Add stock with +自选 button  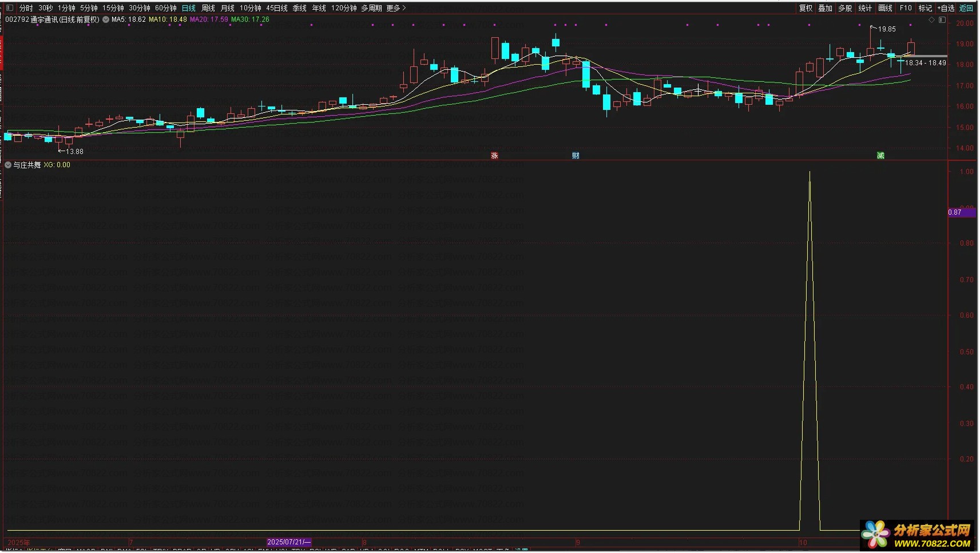click(946, 8)
